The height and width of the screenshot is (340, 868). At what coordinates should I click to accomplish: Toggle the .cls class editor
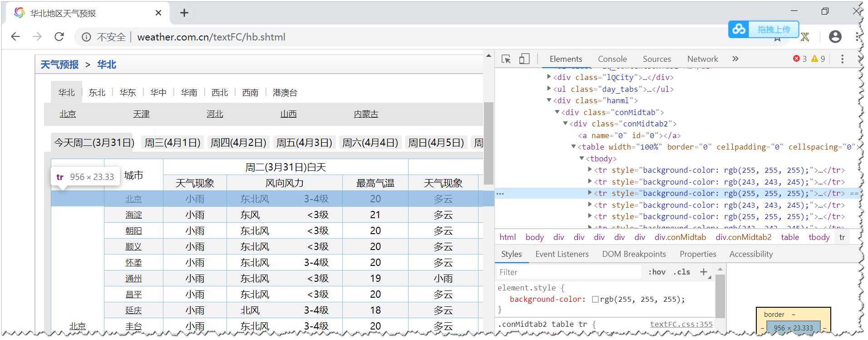(681, 272)
